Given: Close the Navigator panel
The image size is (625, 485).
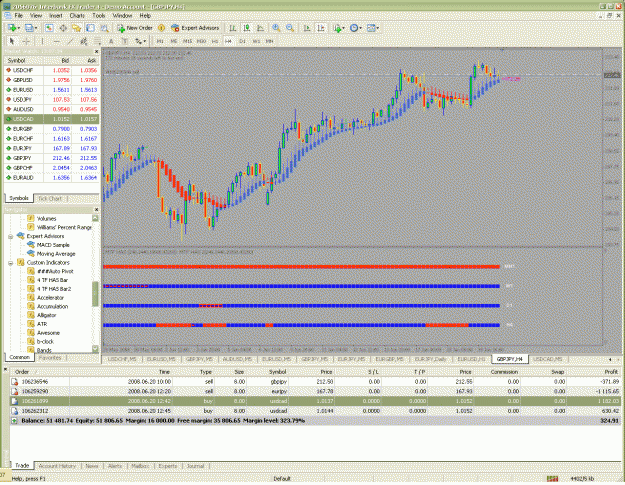Looking at the screenshot, I should [96, 210].
